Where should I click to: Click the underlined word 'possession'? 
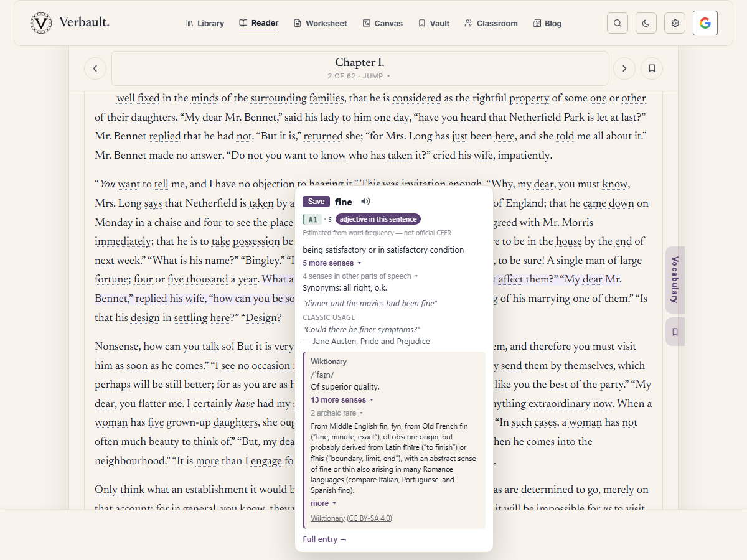pos(256,241)
